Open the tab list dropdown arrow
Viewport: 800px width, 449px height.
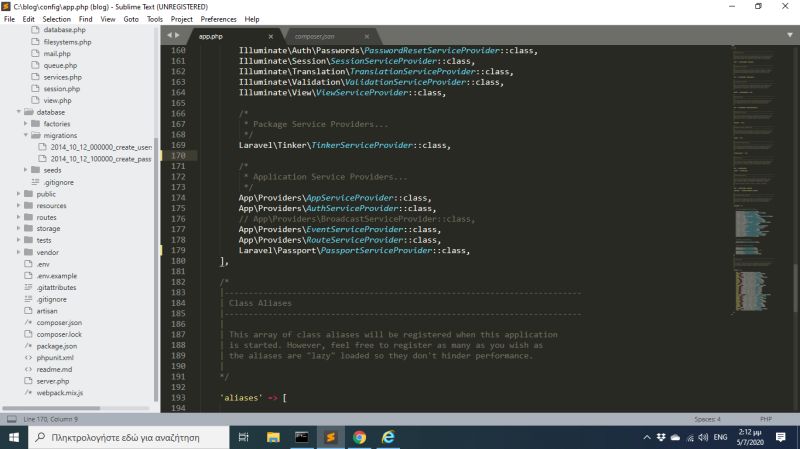pyautogui.click(x=790, y=35)
